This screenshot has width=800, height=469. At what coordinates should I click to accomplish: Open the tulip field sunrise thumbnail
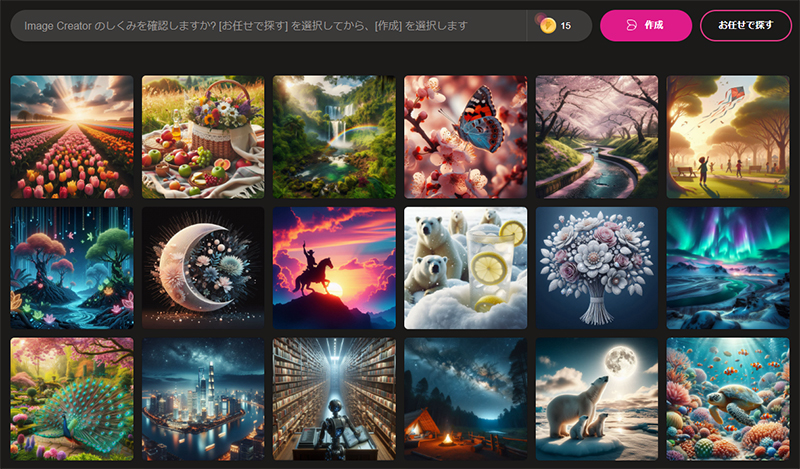pyautogui.click(x=72, y=137)
